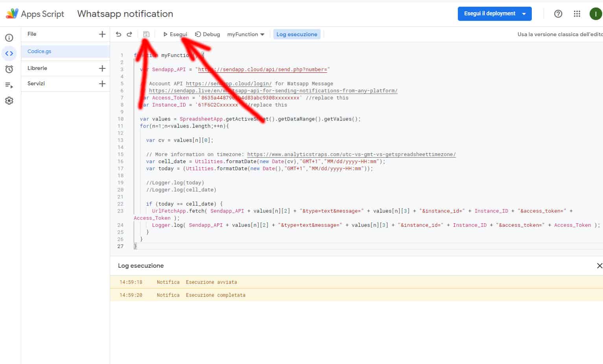Expand the myFunction selector dropdown

245,34
